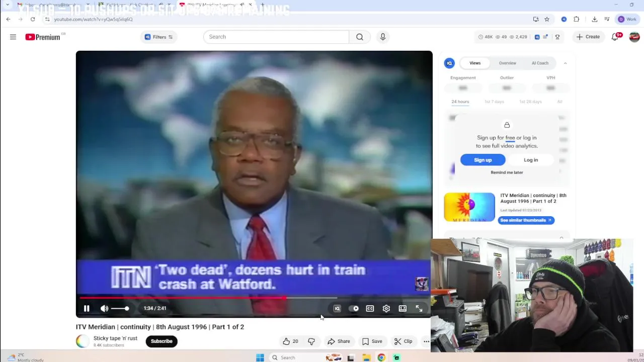Screen dimensions: 644x362
Task: Open a new browser tab
Action: pos(262,5)
